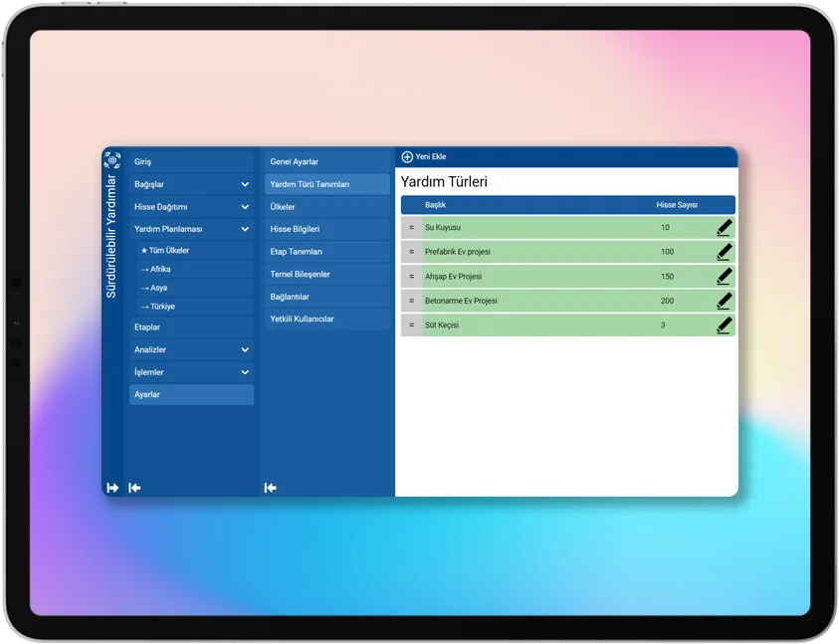839x644 pixels.
Task: Edit the Prefabrik Ev projesi row
Action: point(725,252)
